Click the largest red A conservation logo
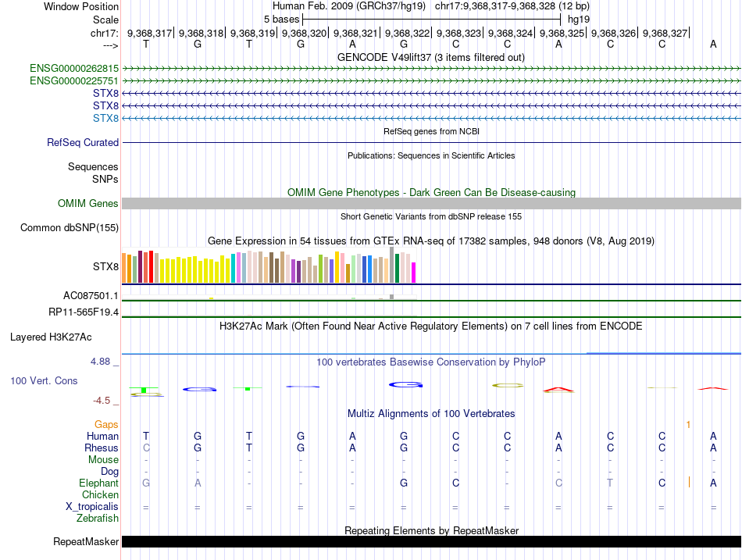Screen dimensions: 742x560 click(x=558, y=389)
